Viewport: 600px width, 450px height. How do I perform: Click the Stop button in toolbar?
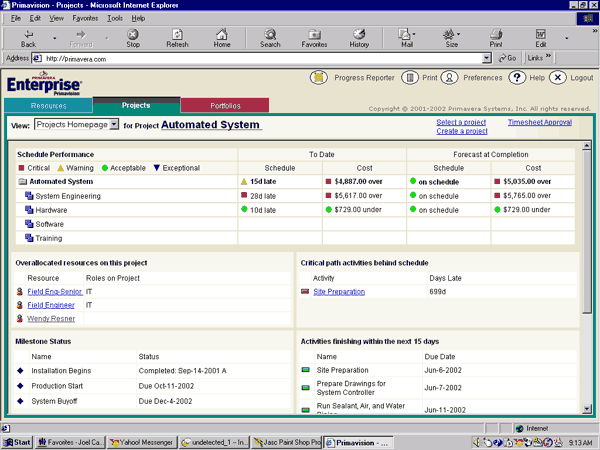[x=133, y=39]
